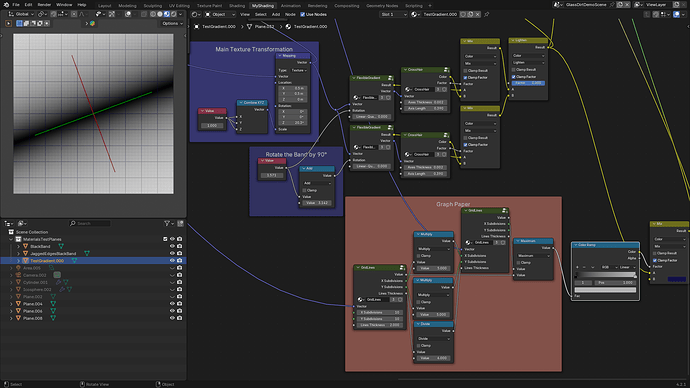Collapse the MaterialsTestPlanes collection
Image resolution: width=690 pixels, height=388 pixels.
click(11, 239)
